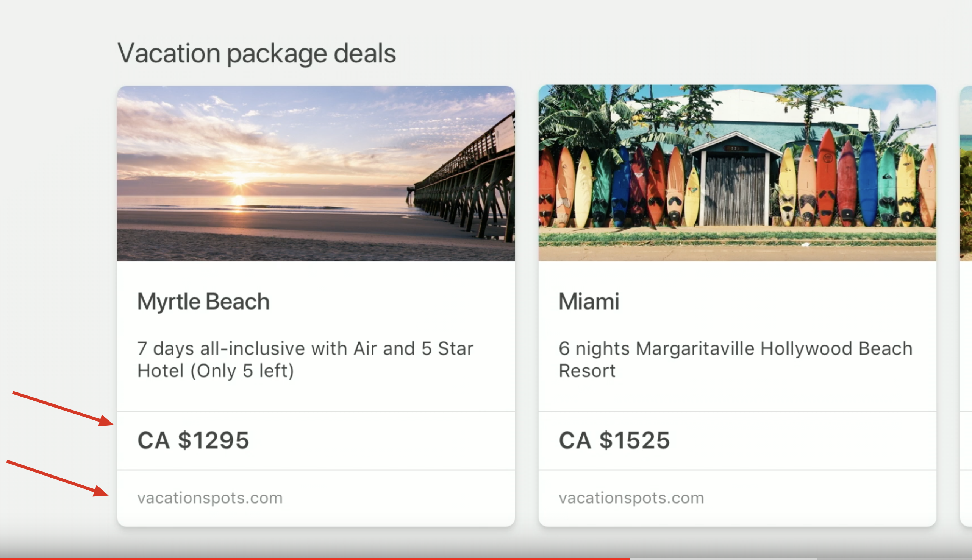Screen dimensions: 972x560
Task: Click the "(Only 5 left)" availability text
Action: tap(242, 371)
